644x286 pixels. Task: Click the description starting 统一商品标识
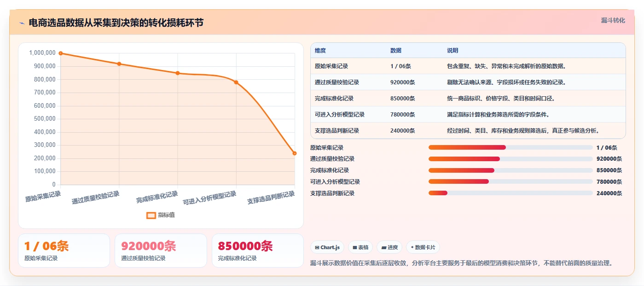tap(501, 99)
